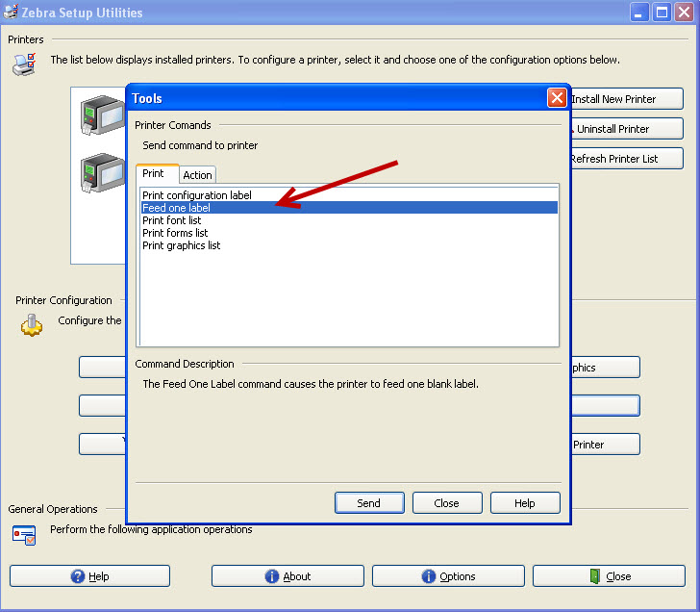The image size is (700, 612).
Task: Open the About dialog
Action: [x=287, y=576]
